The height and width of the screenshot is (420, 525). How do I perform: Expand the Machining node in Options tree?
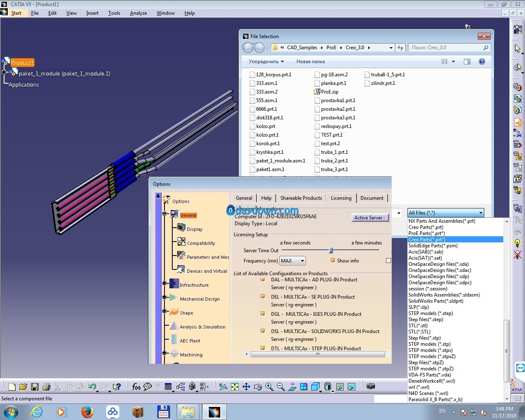coord(164,353)
